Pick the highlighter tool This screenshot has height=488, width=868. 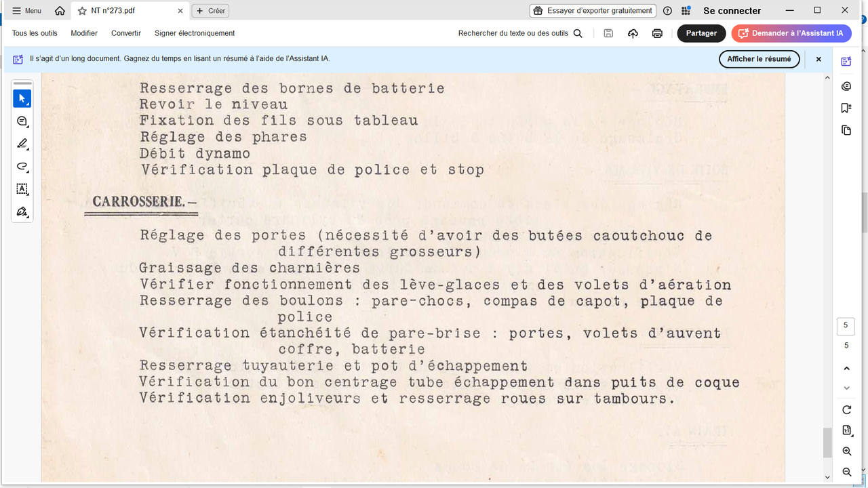click(22, 144)
